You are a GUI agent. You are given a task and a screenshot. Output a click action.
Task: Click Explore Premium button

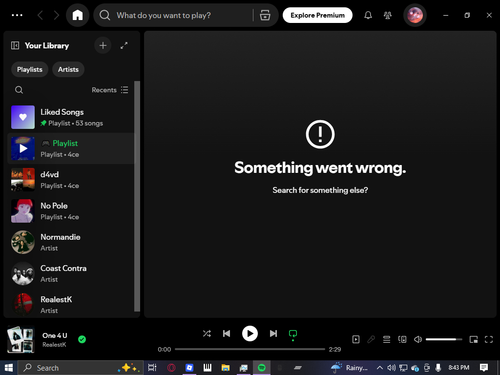tap(317, 15)
